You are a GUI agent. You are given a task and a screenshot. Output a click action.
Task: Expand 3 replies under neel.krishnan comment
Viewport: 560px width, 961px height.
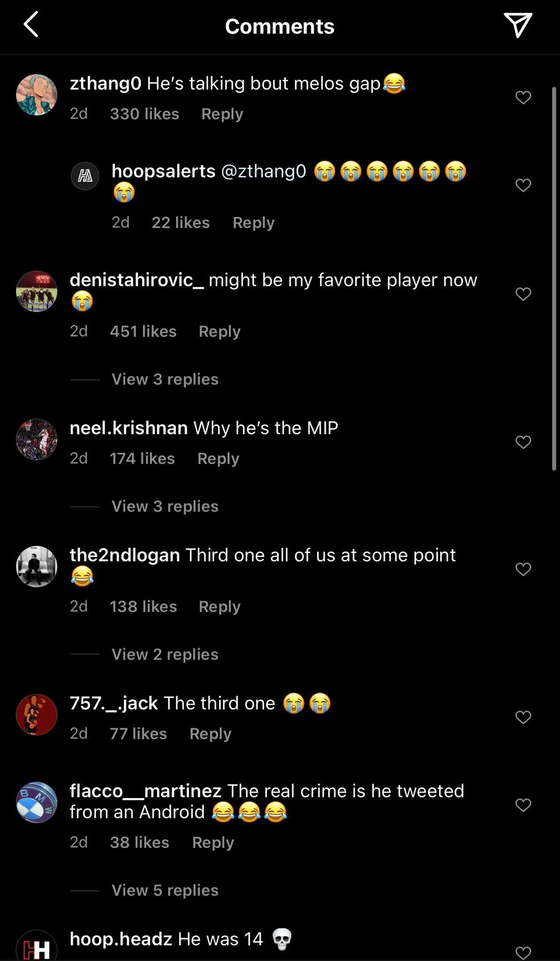tap(165, 506)
